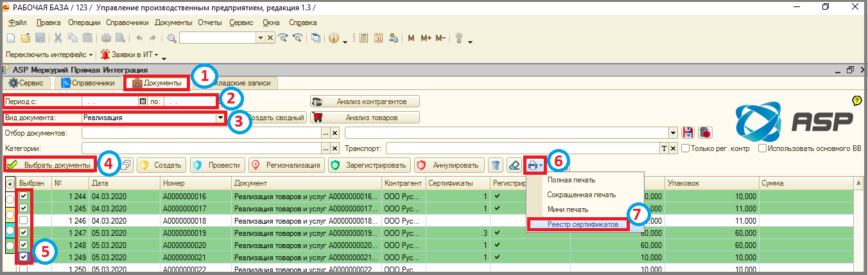Click the M+ memory button
Viewport: 868px width, 275px height.
[426, 38]
